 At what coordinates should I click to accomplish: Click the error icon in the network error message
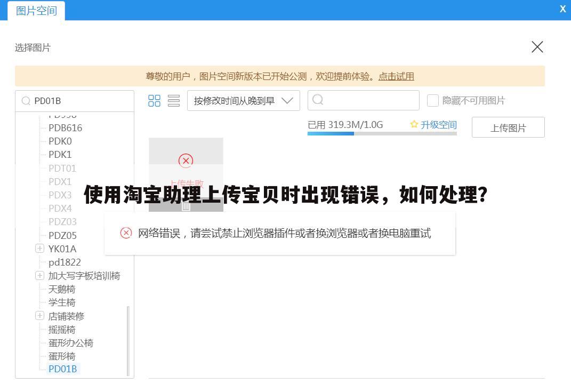pos(126,233)
